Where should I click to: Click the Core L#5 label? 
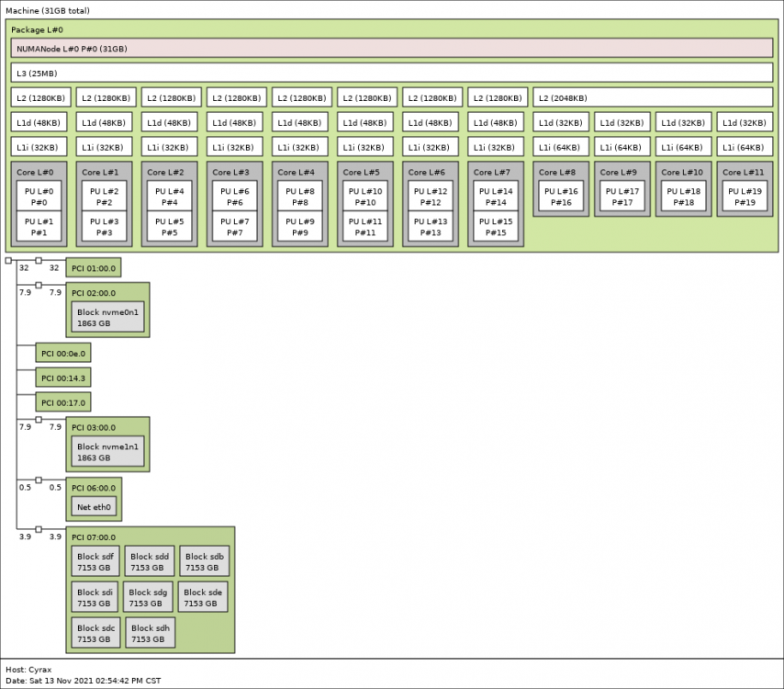coord(361,172)
